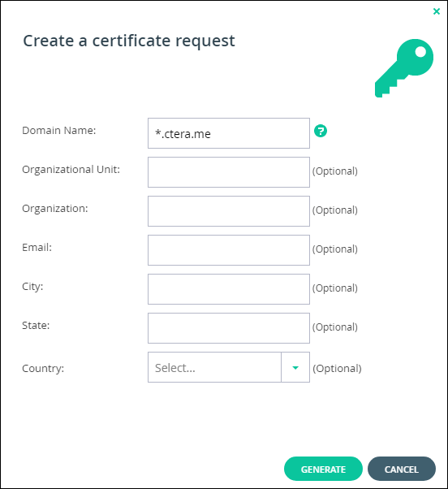Screen dimensions: 448x489
Task: Focus the Domain Name input field
Action: click(x=229, y=133)
